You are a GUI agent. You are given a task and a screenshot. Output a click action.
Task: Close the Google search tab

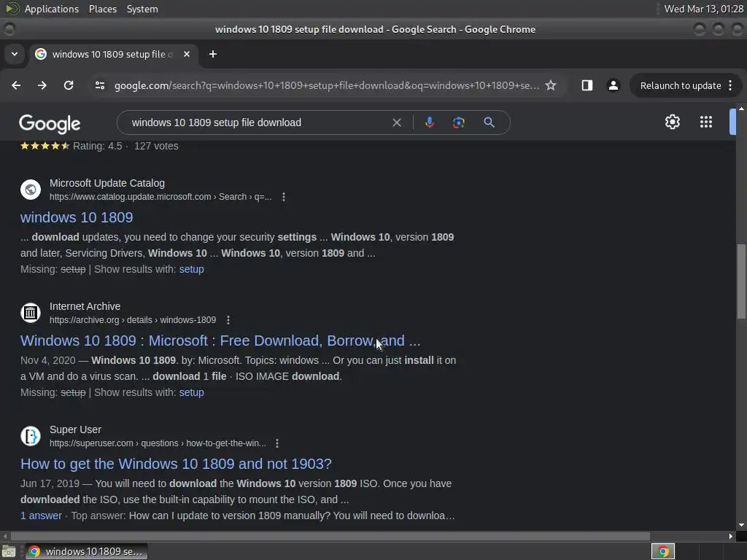tap(187, 54)
